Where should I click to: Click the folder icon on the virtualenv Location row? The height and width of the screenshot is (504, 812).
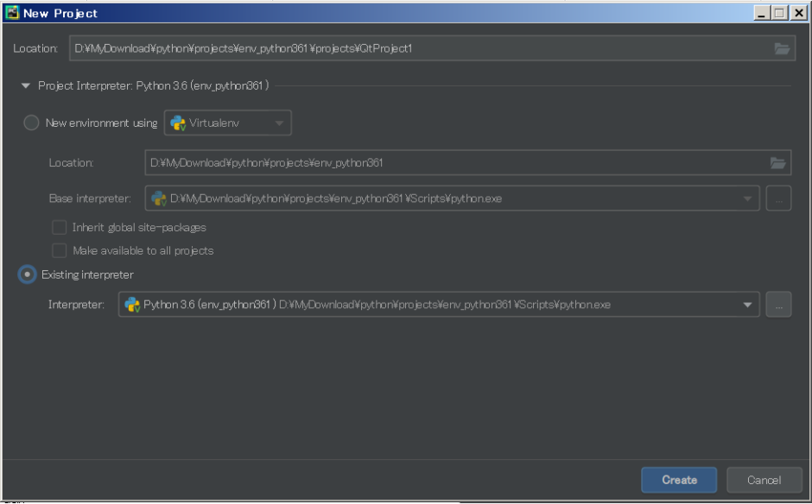pos(778,162)
